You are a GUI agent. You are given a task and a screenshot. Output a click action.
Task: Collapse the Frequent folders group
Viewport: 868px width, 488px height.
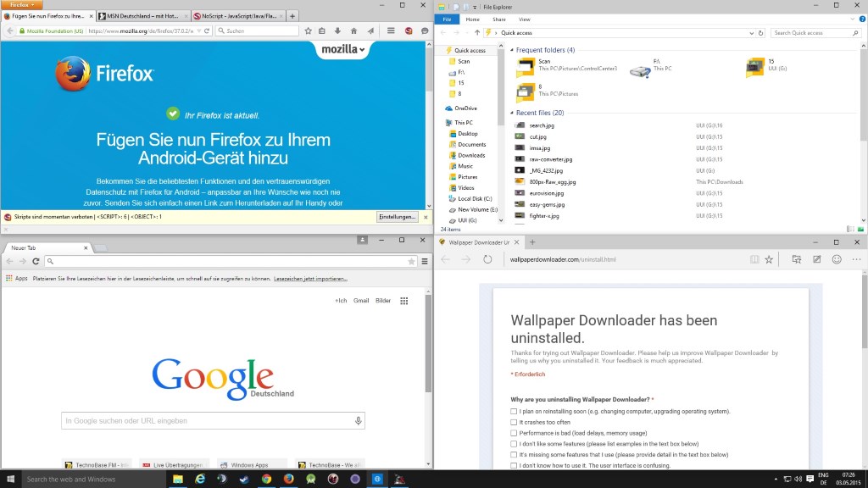511,50
